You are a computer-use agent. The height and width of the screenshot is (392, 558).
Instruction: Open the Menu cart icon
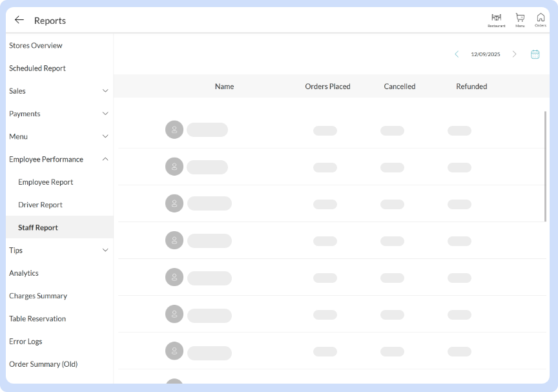tap(520, 19)
